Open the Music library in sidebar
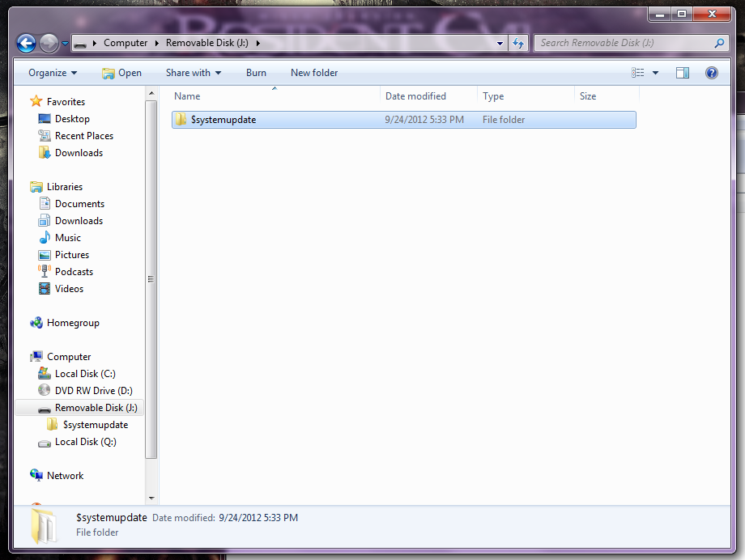The image size is (745, 560). (x=68, y=238)
